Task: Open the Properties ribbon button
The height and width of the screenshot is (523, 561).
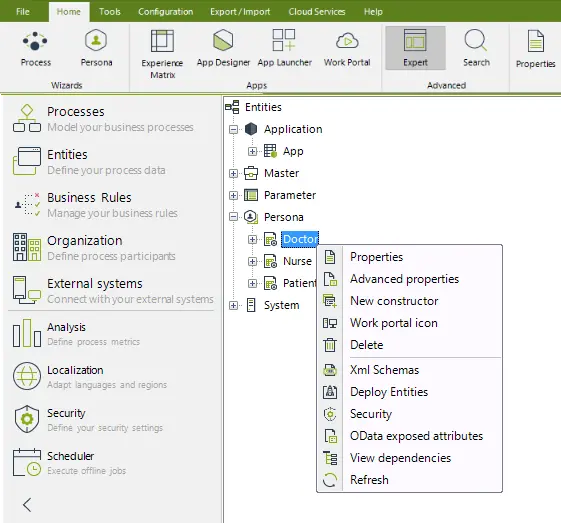Action: (x=535, y=49)
